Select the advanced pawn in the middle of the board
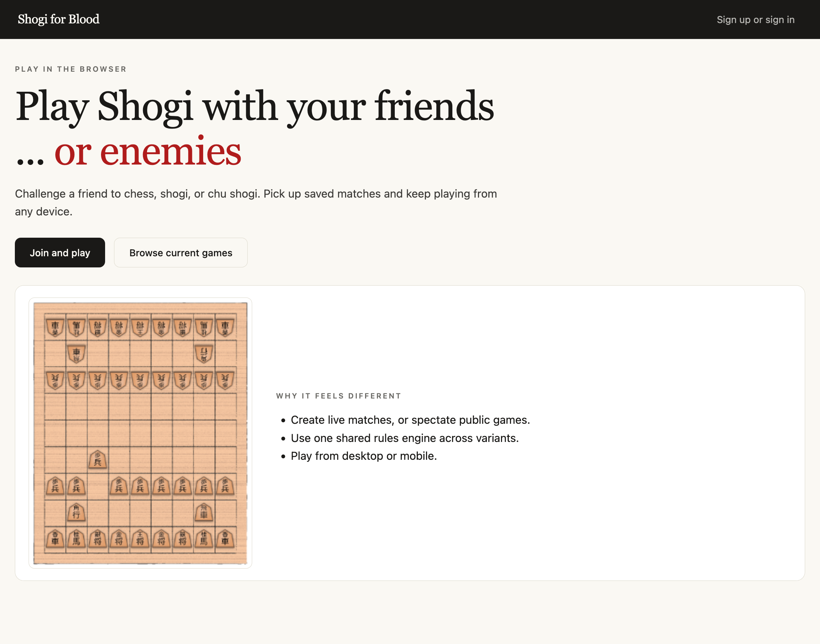 [x=97, y=460]
